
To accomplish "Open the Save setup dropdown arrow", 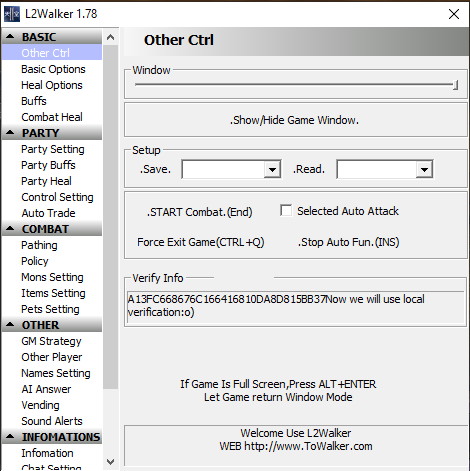I will click(272, 169).
